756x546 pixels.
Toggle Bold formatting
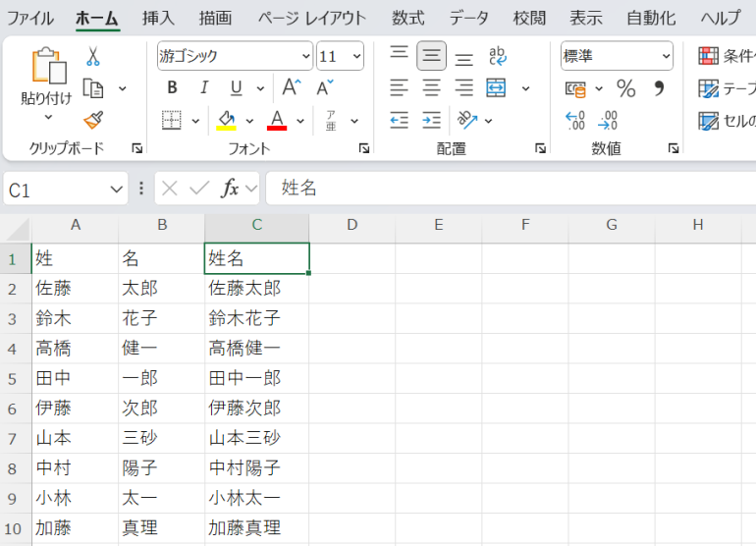172,87
